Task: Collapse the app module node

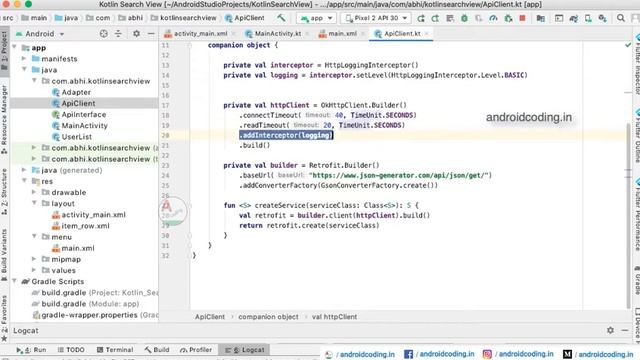Action: (15, 48)
